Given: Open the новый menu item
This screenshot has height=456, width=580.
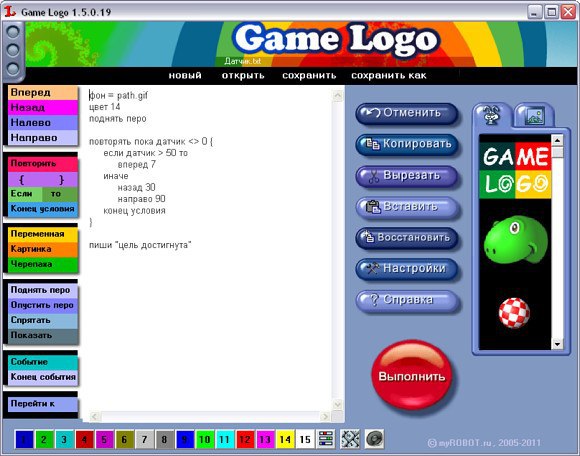Looking at the screenshot, I should tap(185, 75).
